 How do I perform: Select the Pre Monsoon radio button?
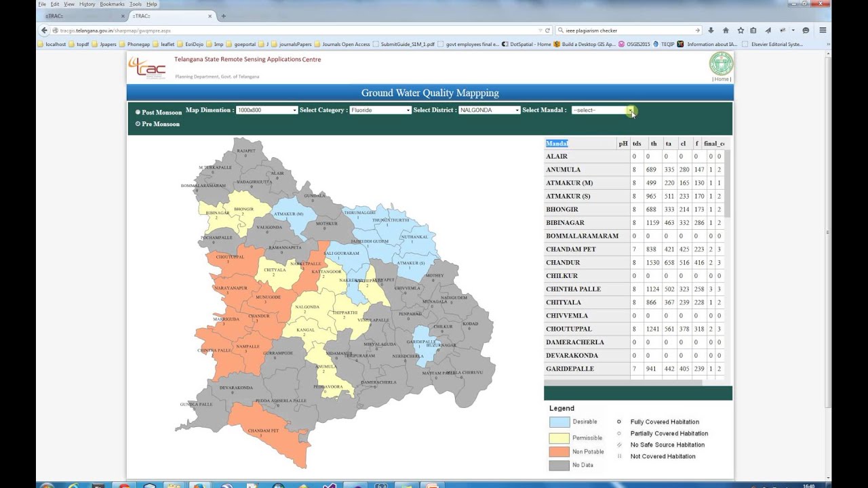138,124
